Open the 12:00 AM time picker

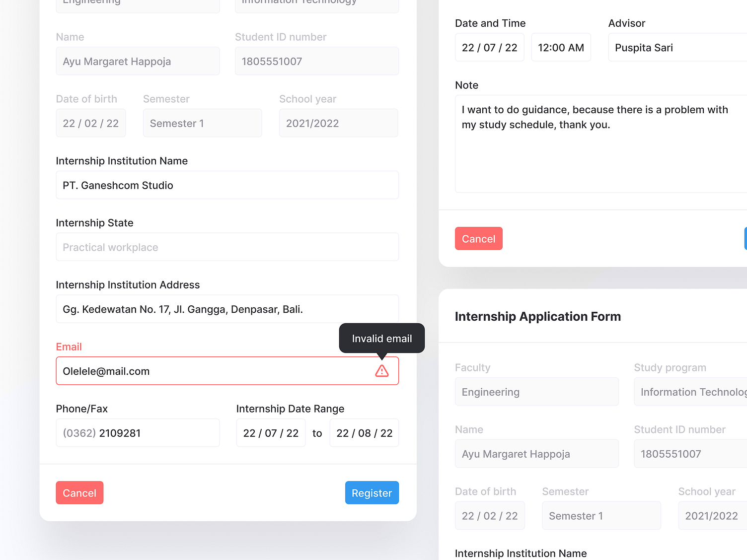coord(561,47)
